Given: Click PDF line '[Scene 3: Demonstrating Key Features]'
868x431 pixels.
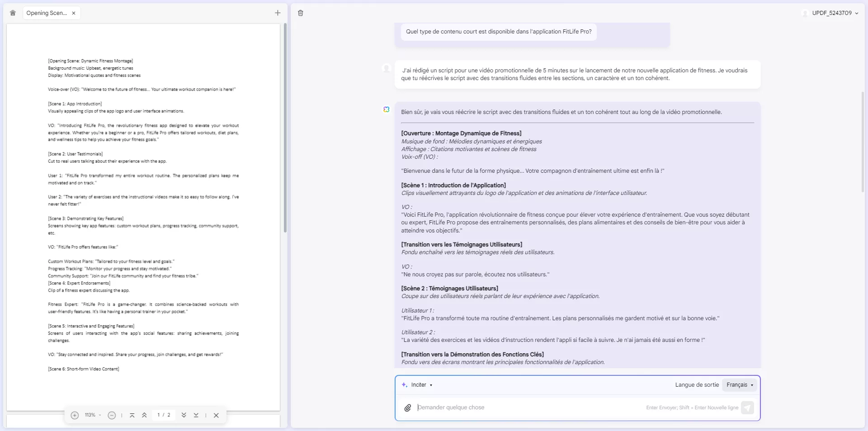Looking at the screenshot, I should pos(86,219).
